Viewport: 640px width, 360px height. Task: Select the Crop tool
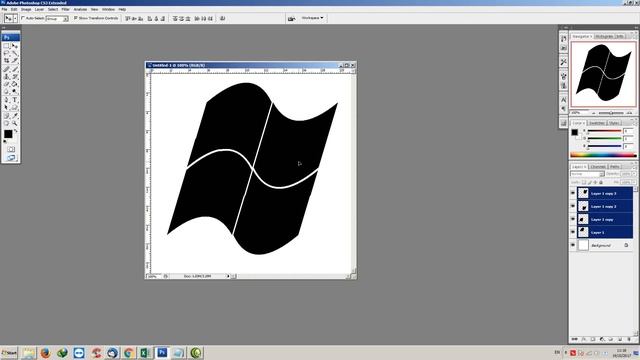[x=7, y=61]
